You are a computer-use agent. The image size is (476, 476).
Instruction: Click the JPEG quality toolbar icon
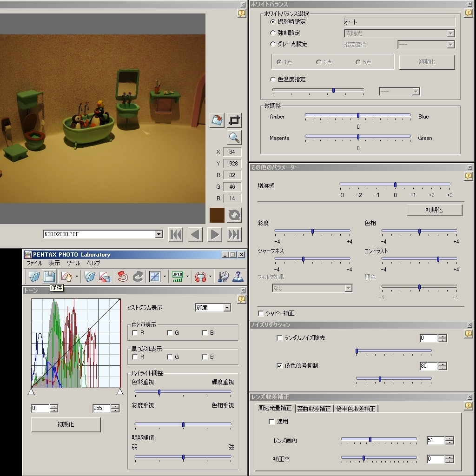tap(178, 277)
